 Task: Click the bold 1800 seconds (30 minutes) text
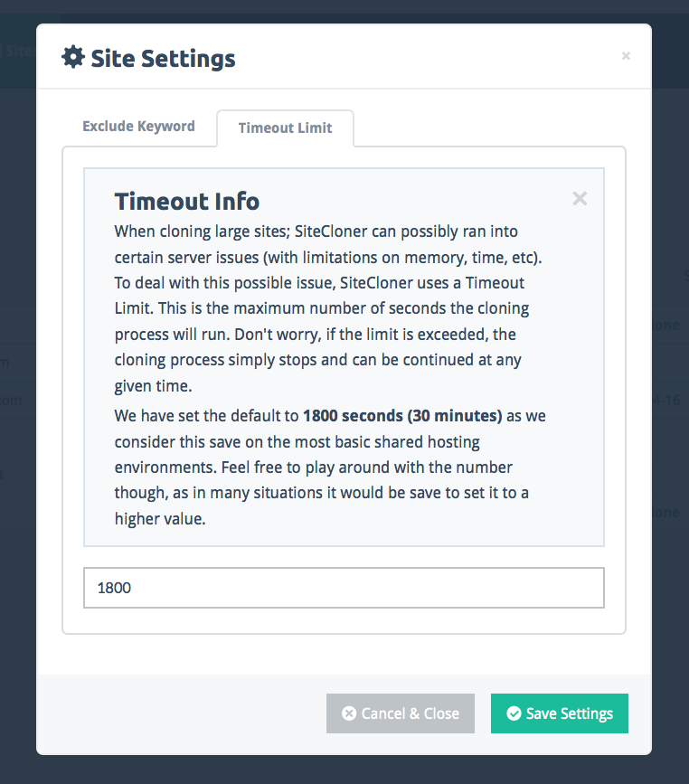[x=402, y=415]
